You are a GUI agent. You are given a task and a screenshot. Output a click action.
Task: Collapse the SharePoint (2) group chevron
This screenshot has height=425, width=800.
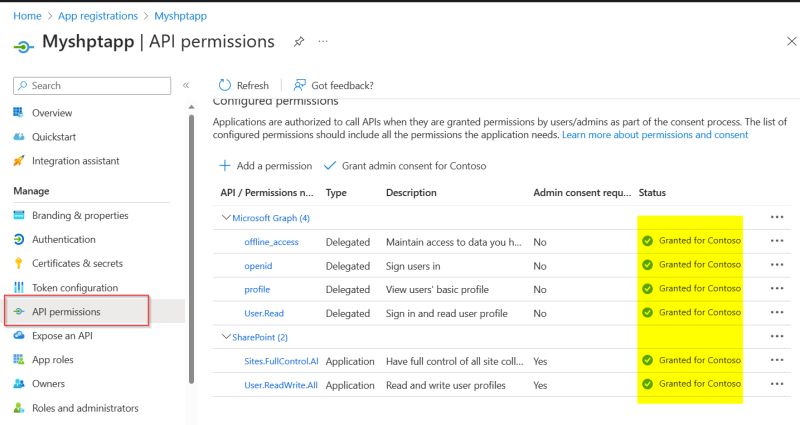(226, 337)
